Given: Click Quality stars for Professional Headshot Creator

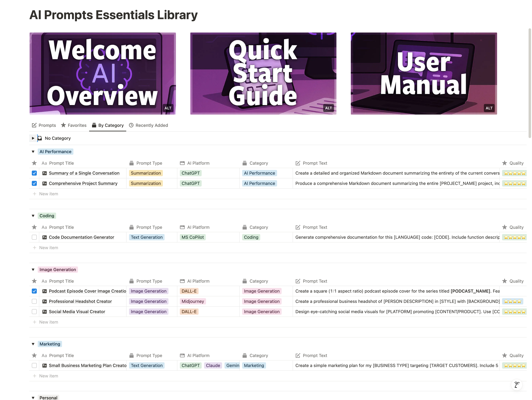Looking at the screenshot, I should pos(513,301).
